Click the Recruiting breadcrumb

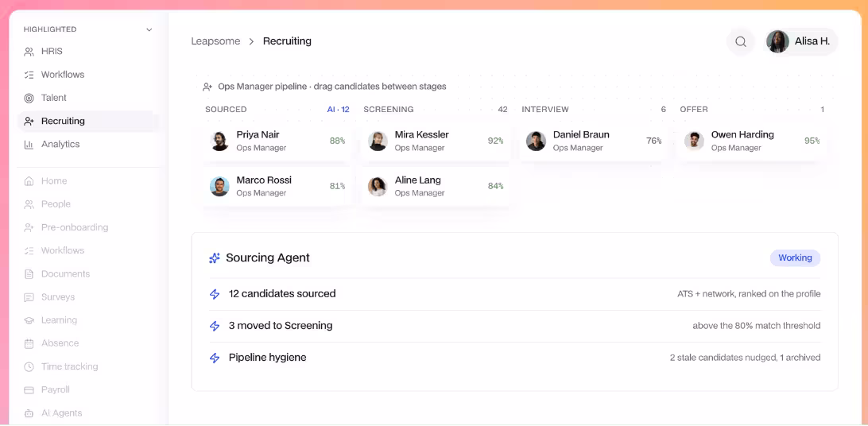pos(287,41)
